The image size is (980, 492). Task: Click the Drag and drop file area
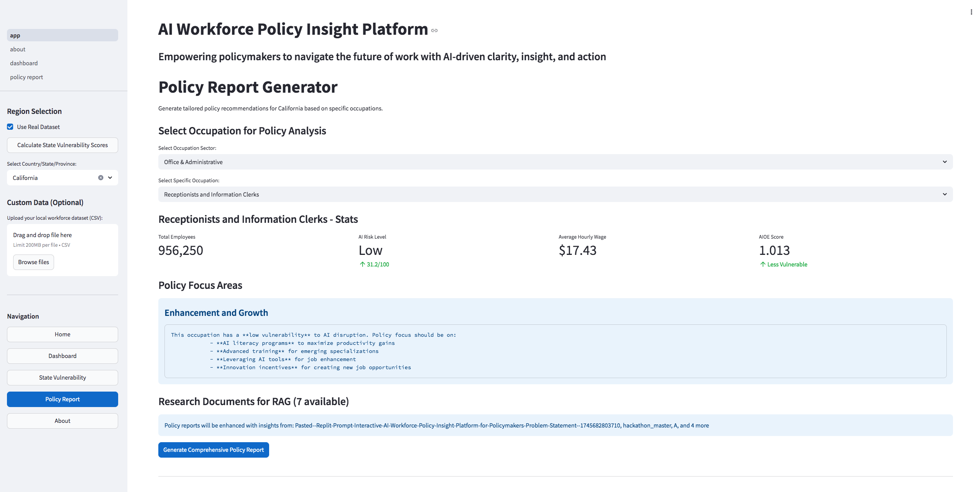(63, 239)
